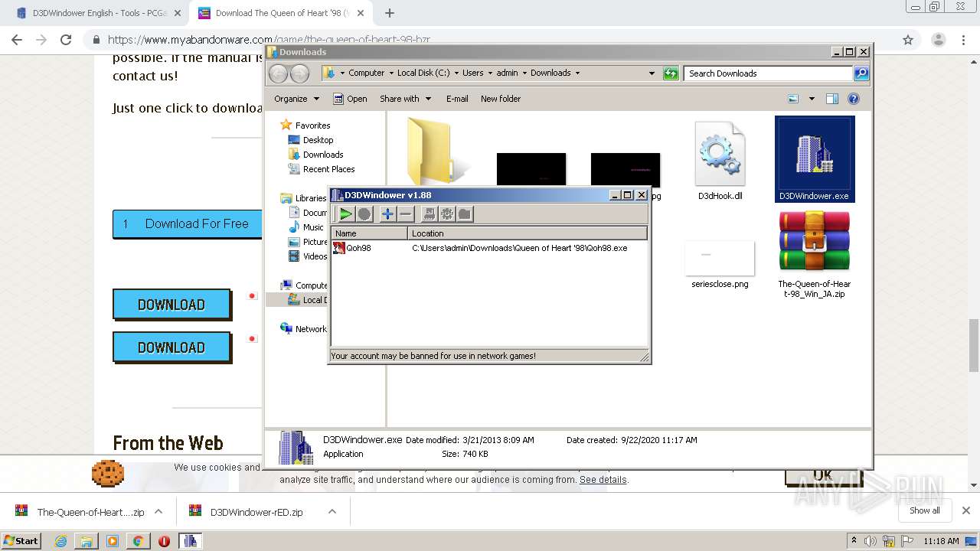
Task: Open Downloads in the navigation pane
Action: coord(316,155)
